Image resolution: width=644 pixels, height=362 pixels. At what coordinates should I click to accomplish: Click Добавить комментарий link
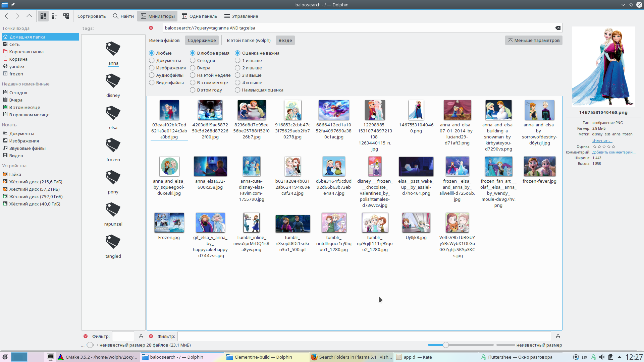click(614, 152)
